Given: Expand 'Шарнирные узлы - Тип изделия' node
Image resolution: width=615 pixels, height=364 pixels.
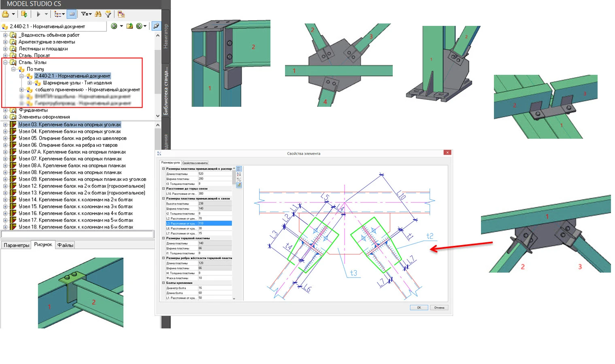Looking at the screenshot, I should tap(30, 83).
